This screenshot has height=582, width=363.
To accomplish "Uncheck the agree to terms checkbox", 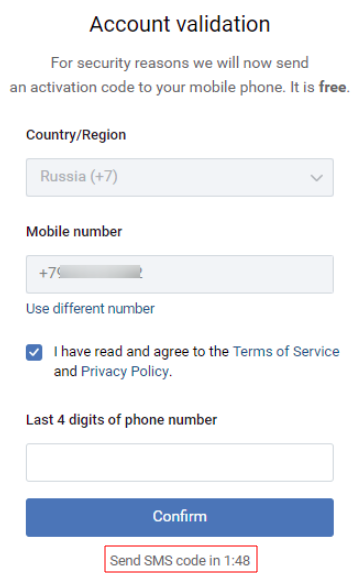I will pyautogui.click(x=34, y=352).
